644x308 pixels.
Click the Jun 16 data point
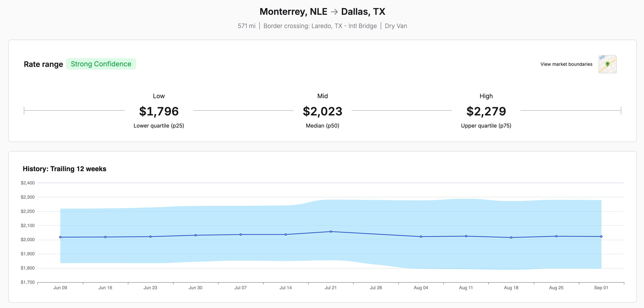click(x=105, y=237)
